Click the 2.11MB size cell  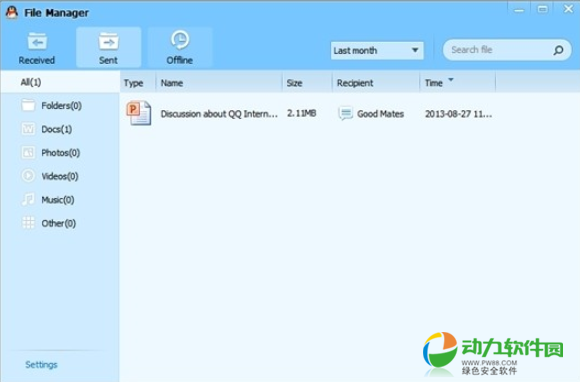click(301, 113)
